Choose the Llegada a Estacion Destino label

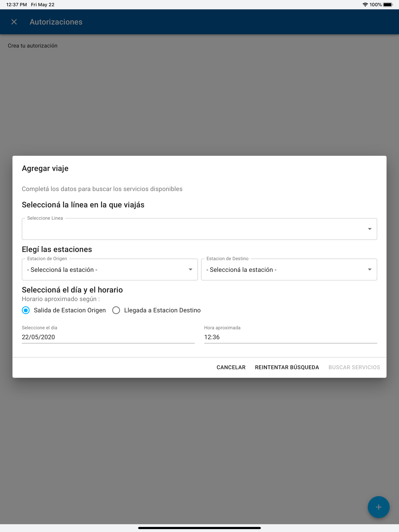162,310
